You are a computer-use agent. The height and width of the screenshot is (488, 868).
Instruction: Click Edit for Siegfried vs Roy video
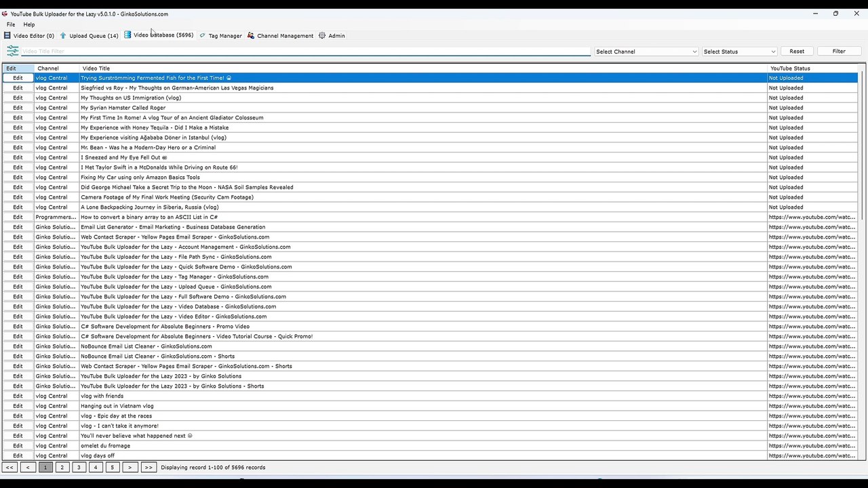point(18,87)
